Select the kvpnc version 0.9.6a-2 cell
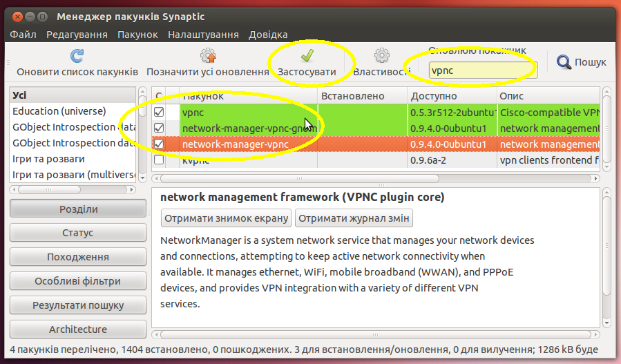The width and height of the screenshot is (621, 364). pyautogui.click(x=452, y=160)
